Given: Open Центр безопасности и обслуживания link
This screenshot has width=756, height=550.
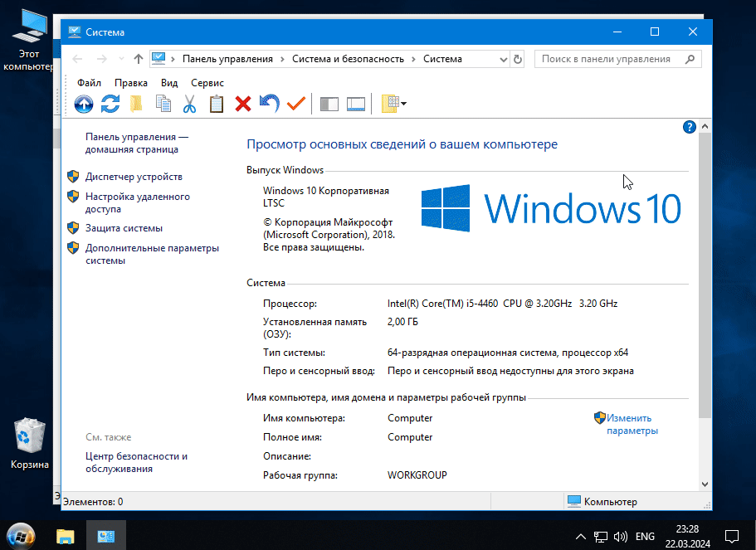Looking at the screenshot, I should coord(136,462).
